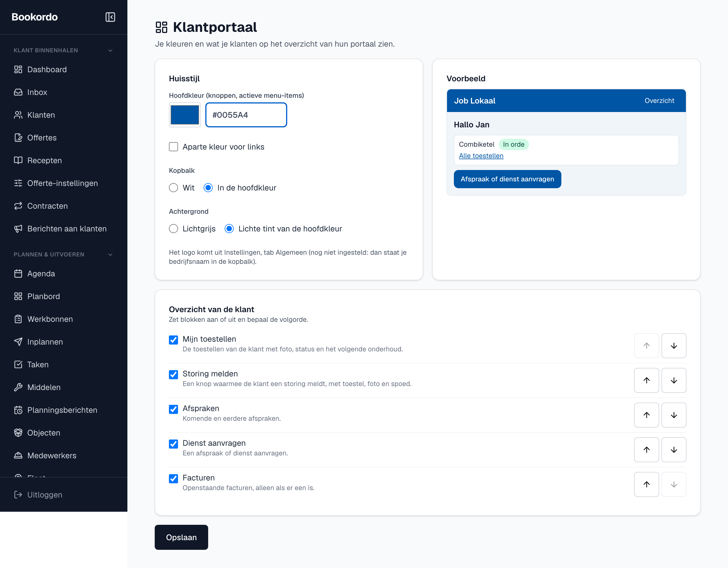This screenshot has height=568, width=728.
Task: Click the #0055A4 hex color field
Action: tap(246, 115)
